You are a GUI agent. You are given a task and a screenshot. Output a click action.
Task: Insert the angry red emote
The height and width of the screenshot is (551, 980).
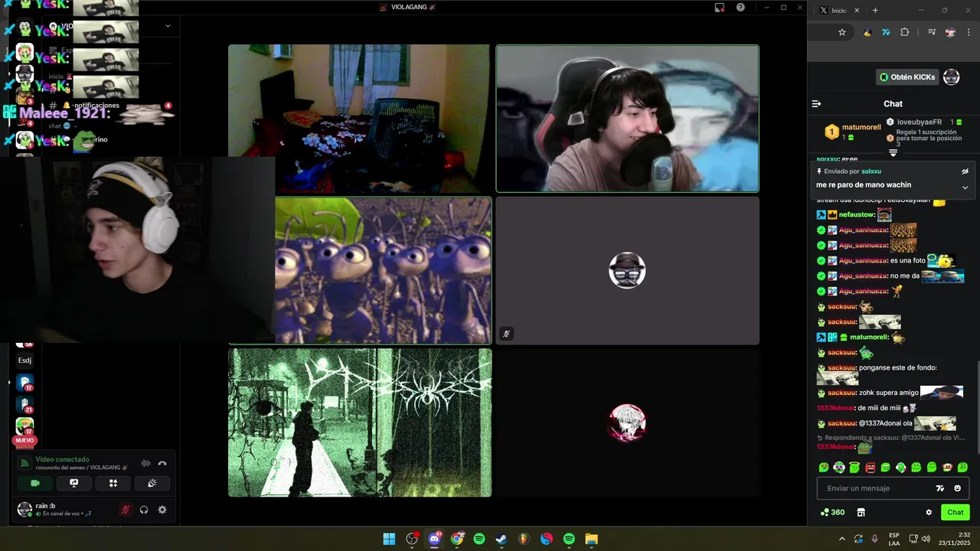click(x=870, y=467)
